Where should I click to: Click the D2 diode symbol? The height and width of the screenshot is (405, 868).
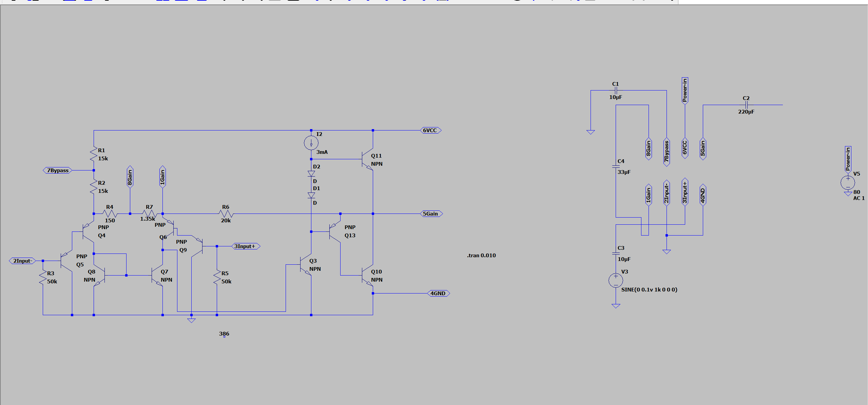(x=311, y=174)
